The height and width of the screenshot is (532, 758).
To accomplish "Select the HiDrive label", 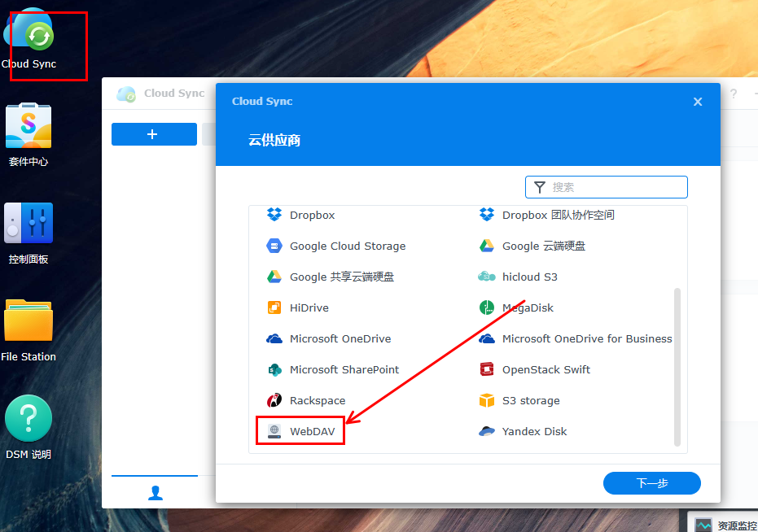I will [x=309, y=307].
